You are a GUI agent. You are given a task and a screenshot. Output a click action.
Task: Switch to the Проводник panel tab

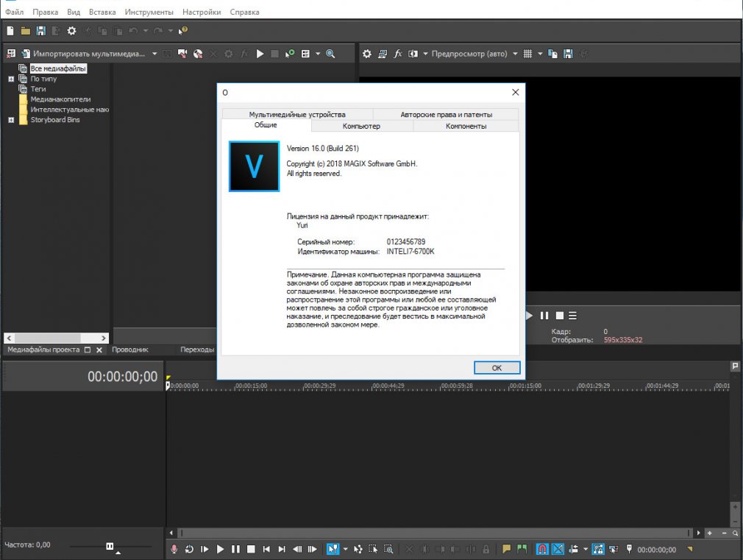pyautogui.click(x=129, y=350)
